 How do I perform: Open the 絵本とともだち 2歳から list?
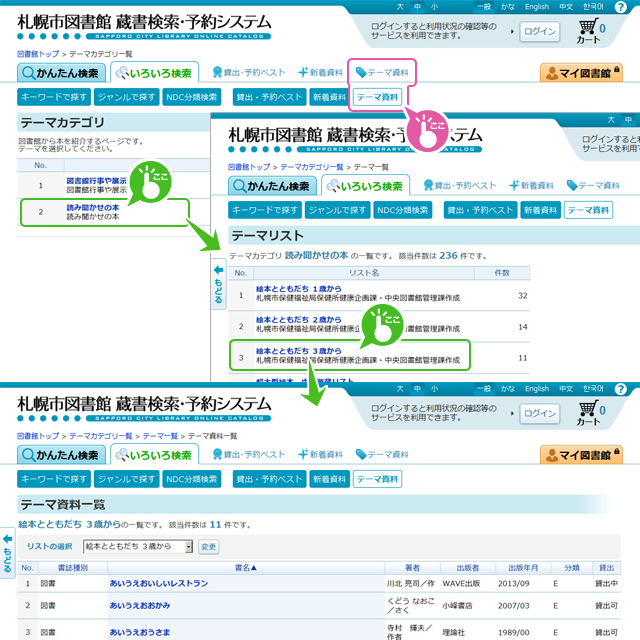pyautogui.click(x=298, y=320)
